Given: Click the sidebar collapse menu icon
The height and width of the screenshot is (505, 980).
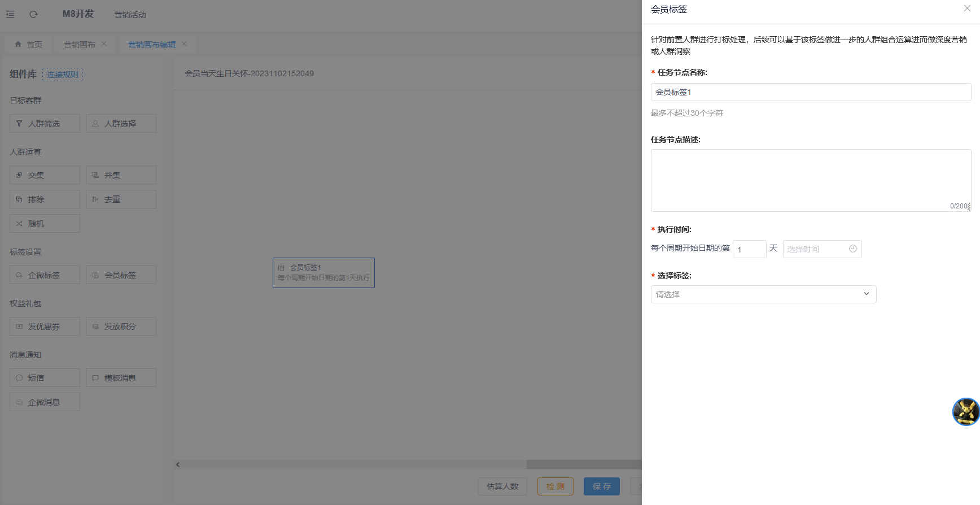Looking at the screenshot, I should coord(10,14).
